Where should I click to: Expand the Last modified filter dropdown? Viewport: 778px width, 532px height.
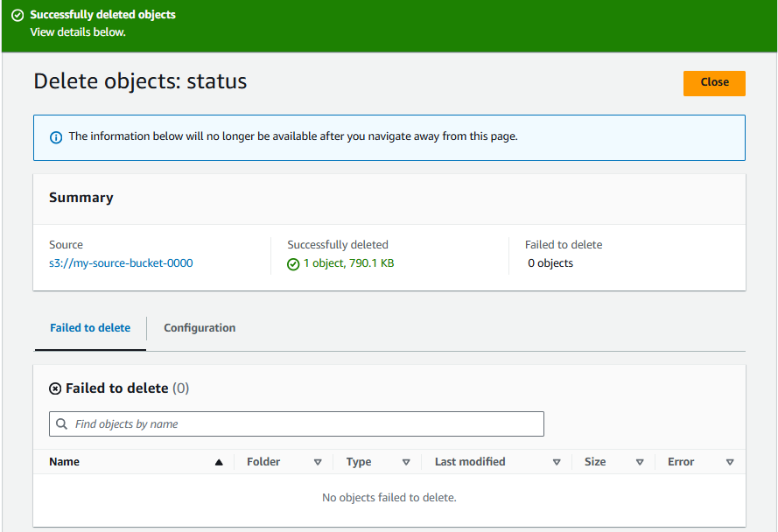point(557,461)
